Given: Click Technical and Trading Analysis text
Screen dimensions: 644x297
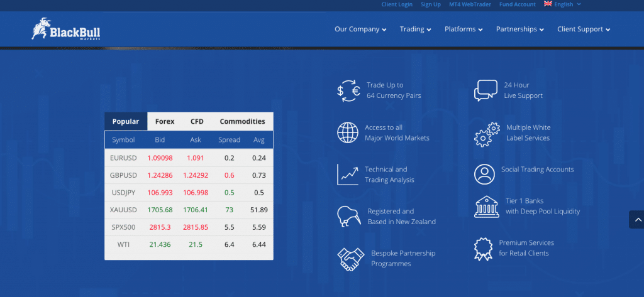Looking at the screenshot, I should (389, 175).
